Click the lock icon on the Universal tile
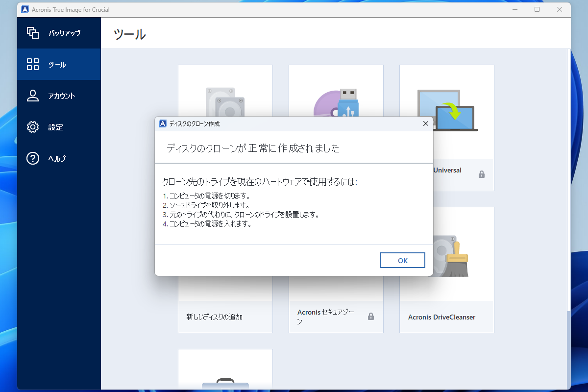This screenshot has height=392, width=588. tap(482, 174)
